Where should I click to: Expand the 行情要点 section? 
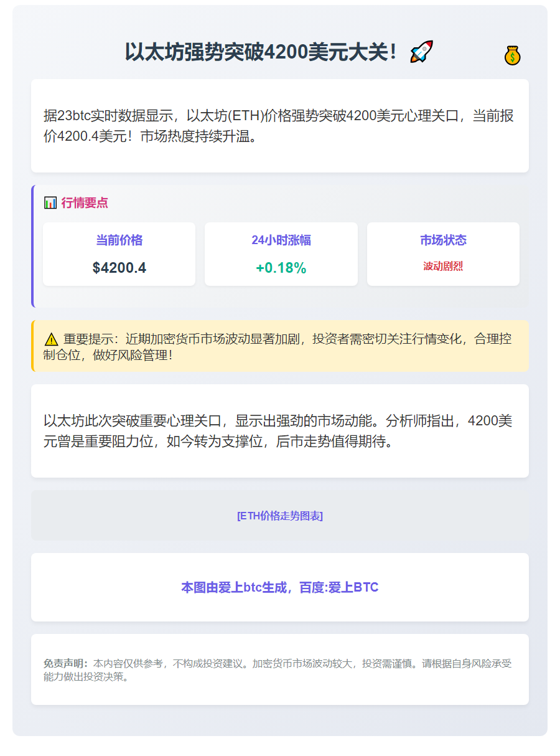83,202
